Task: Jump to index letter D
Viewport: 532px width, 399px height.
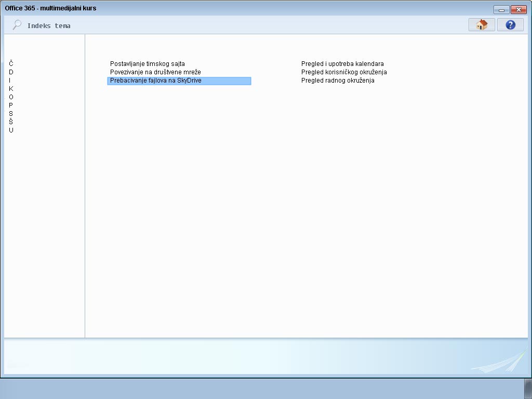Action: (x=11, y=72)
